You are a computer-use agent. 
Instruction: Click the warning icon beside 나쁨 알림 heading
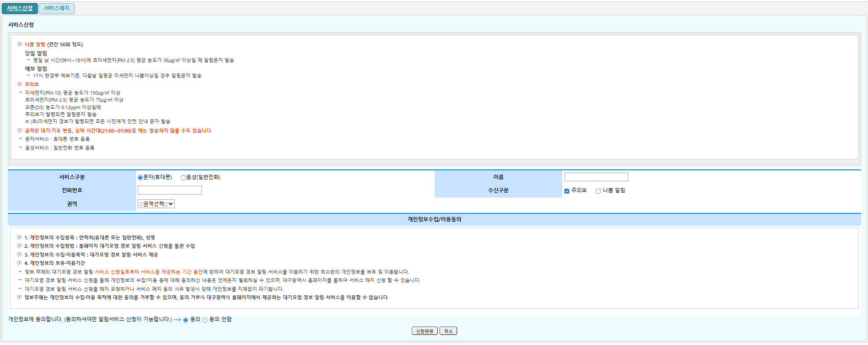(x=20, y=44)
